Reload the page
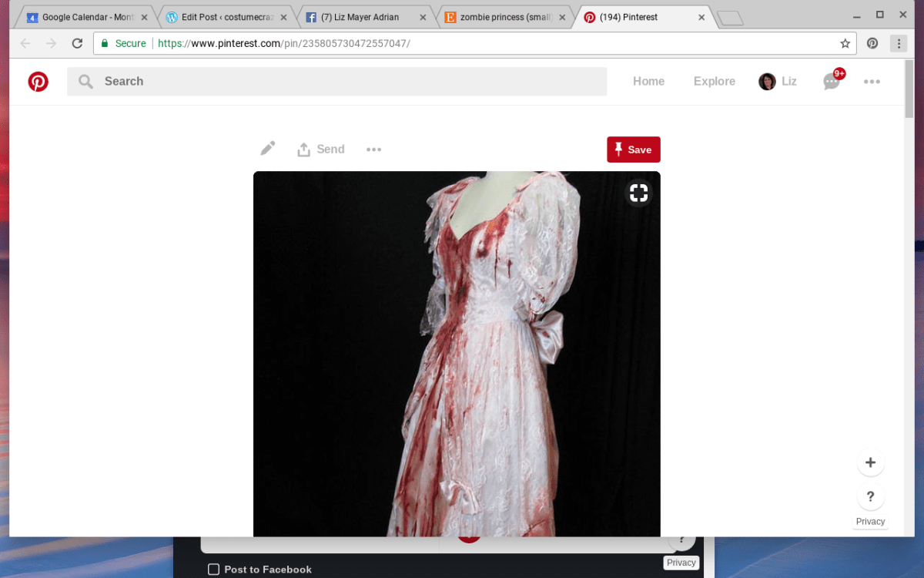Screen dimensions: 924x578 click(77, 43)
